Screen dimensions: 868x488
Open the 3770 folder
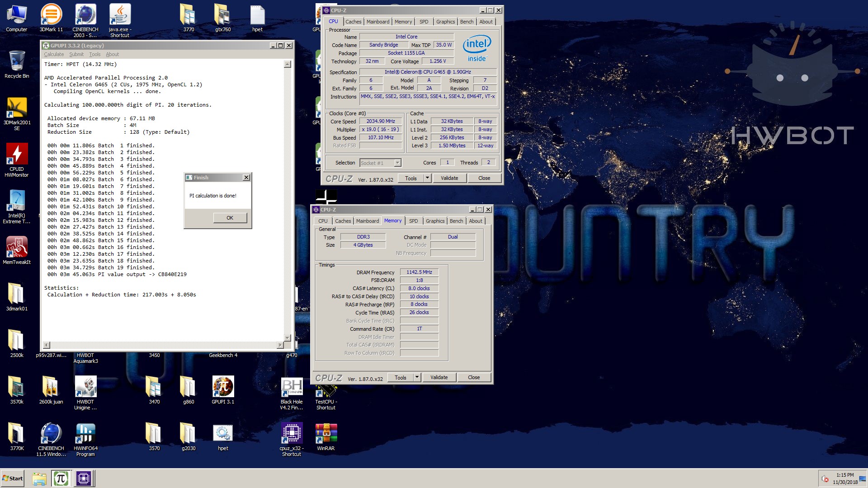pyautogui.click(x=189, y=18)
